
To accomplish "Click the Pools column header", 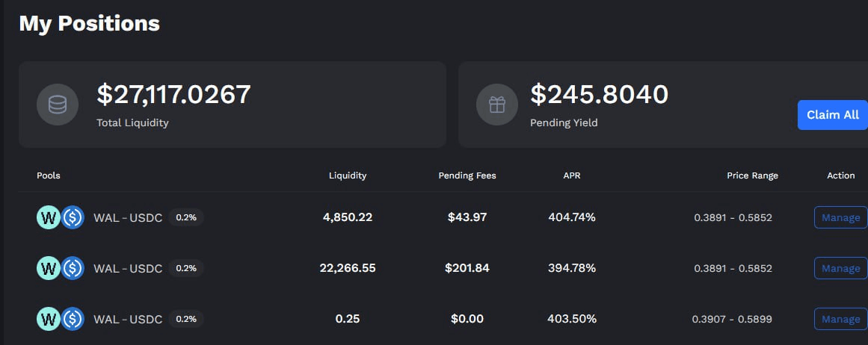I will click(49, 175).
